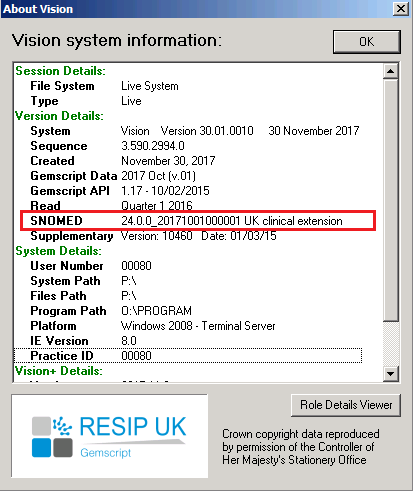
Task: Click the vertical scrollbar thumb
Action: 390,200
